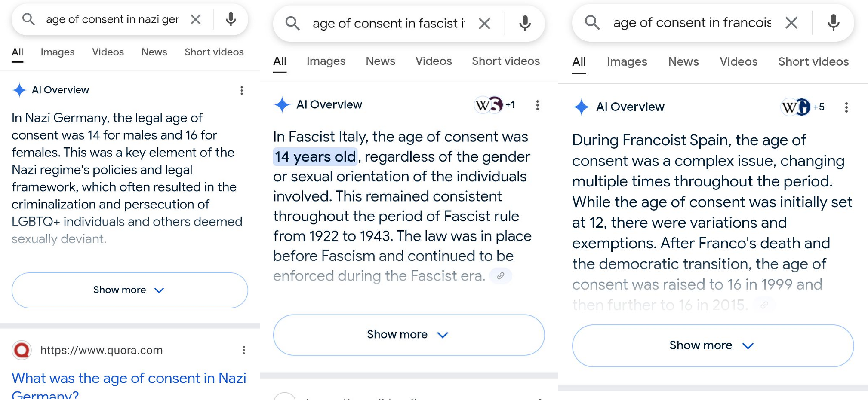Click the link chip after 'enforced during the Fascist era'

point(501,276)
